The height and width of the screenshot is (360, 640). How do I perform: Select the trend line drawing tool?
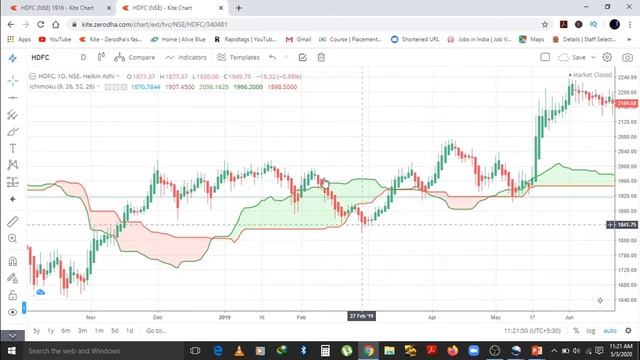(x=13, y=98)
